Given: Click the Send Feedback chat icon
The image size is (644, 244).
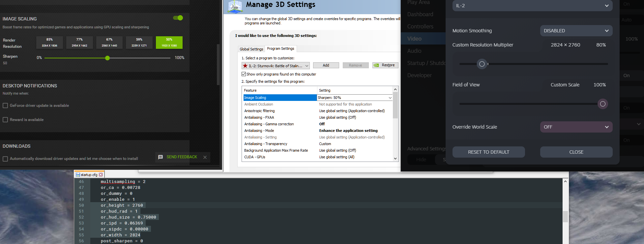Looking at the screenshot, I should click(x=161, y=157).
